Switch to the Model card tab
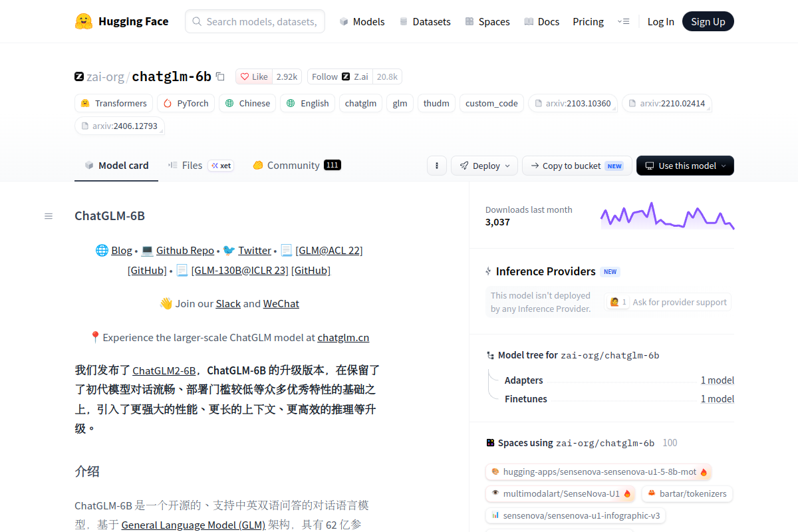The height and width of the screenshot is (532, 798). (x=116, y=166)
